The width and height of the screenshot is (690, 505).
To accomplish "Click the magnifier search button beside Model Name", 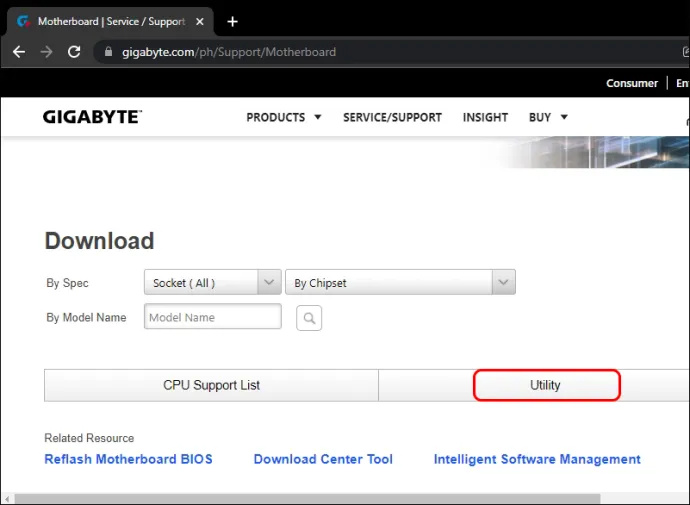I will [309, 318].
